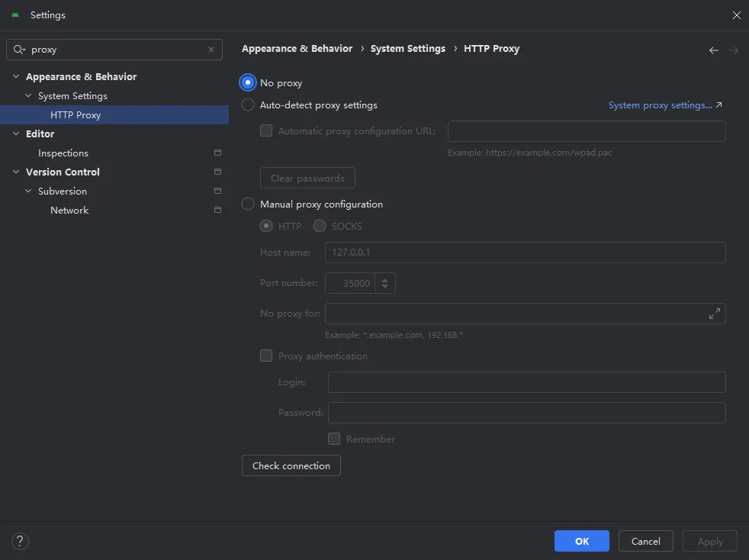Click the search magnifier icon in the settings search
The width and height of the screenshot is (749, 560).
coord(19,50)
